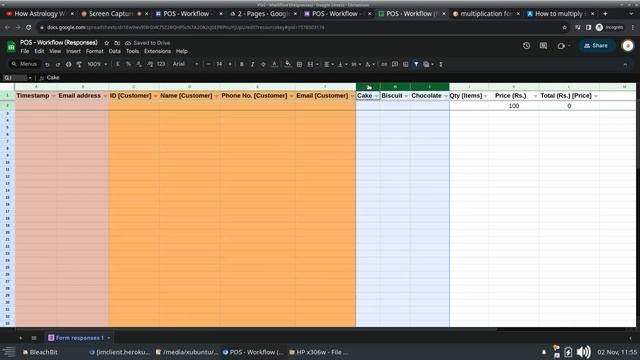Click the Functions sigma icon

click(x=441, y=64)
